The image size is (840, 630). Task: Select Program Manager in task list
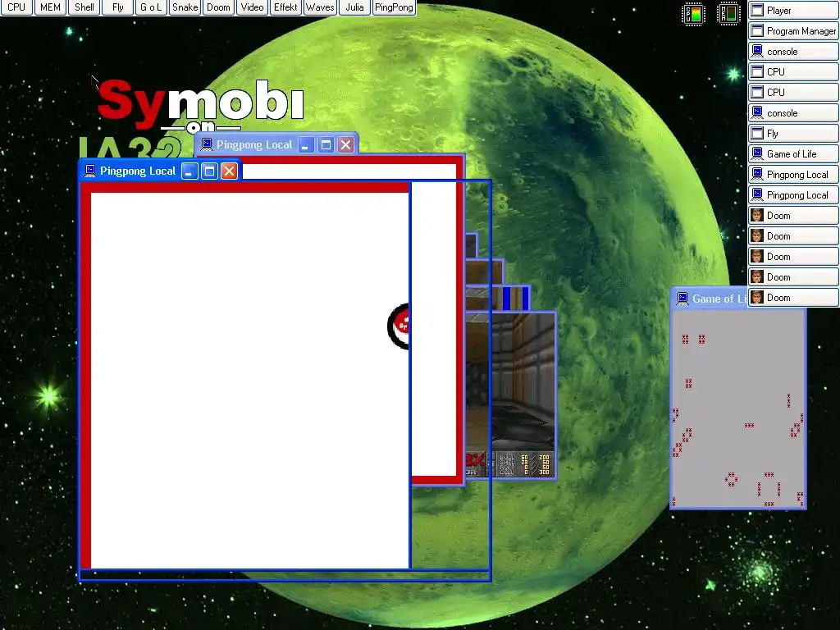coord(793,31)
